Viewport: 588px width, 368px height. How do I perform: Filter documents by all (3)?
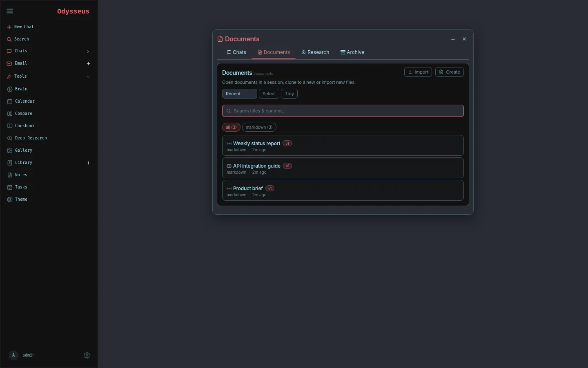[x=231, y=127]
